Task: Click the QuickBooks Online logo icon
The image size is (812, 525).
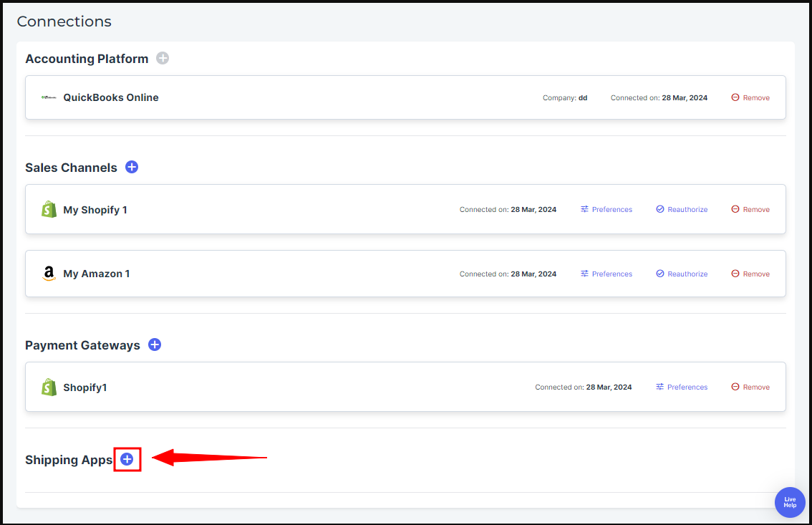Action: tap(49, 97)
